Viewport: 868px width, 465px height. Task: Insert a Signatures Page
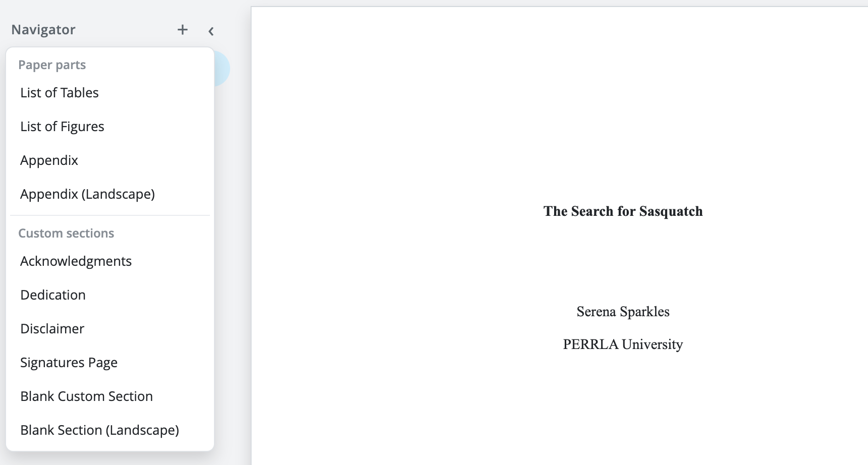110,363
